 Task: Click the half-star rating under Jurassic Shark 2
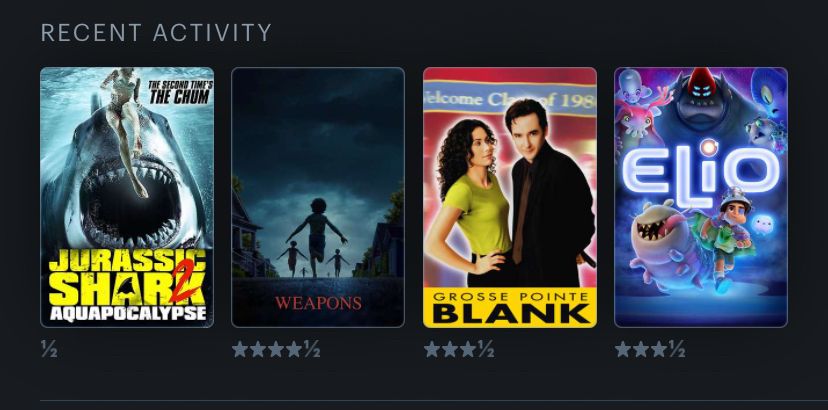pos(49,349)
